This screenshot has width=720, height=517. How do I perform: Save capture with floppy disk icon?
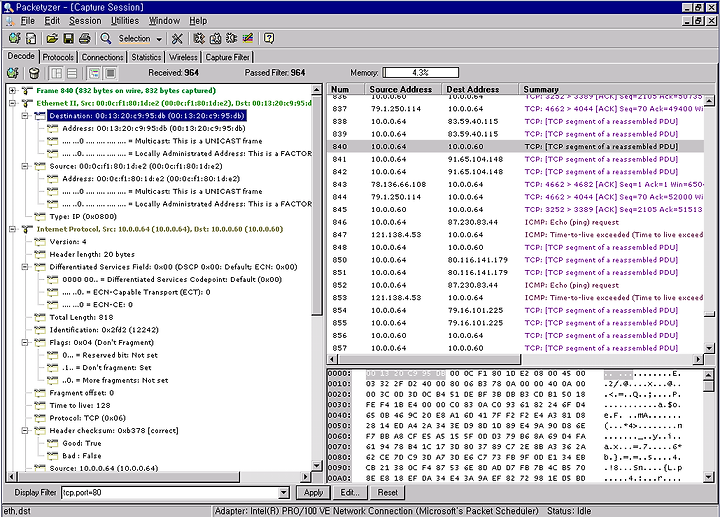(68, 39)
